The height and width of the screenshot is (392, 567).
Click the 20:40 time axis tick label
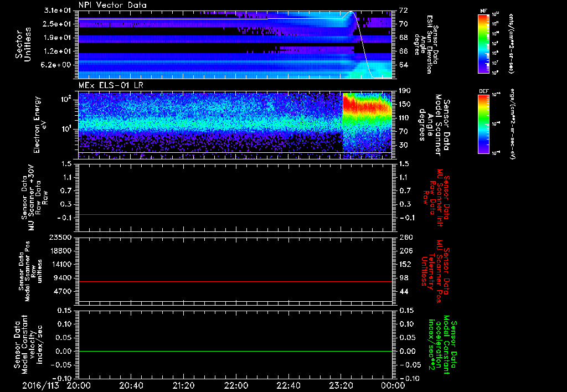[x=131, y=385]
